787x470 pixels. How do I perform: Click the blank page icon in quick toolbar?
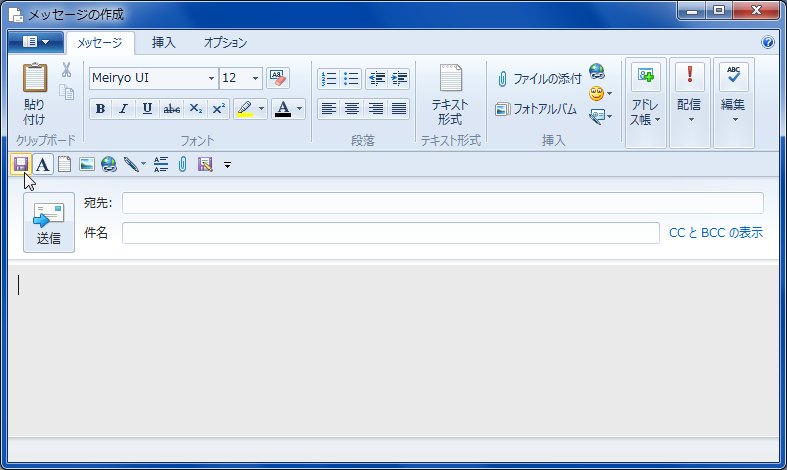pyautogui.click(x=64, y=164)
